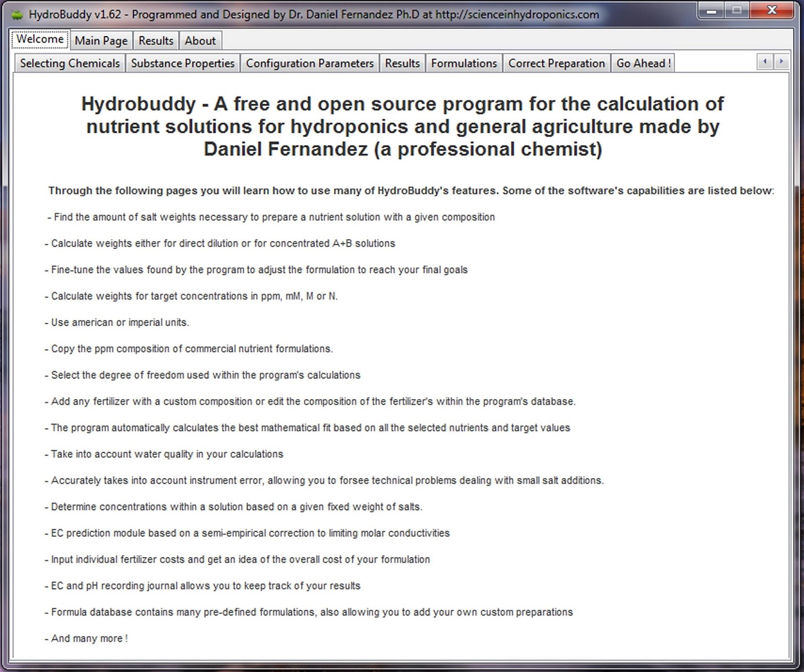The width and height of the screenshot is (804, 672).
Task: Open the Main Page tab
Action: coord(101,41)
